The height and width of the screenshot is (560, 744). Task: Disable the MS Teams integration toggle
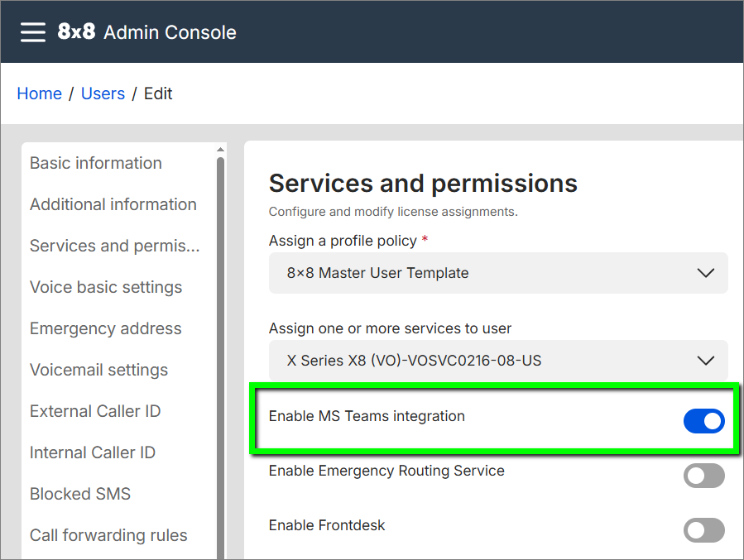pos(703,421)
